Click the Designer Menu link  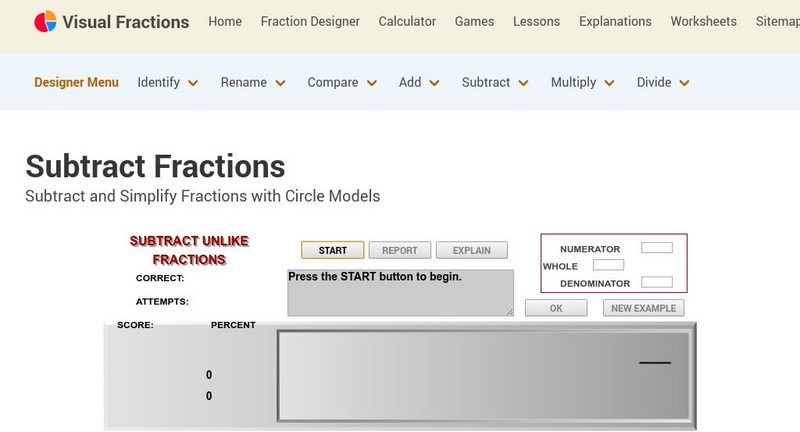point(76,83)
